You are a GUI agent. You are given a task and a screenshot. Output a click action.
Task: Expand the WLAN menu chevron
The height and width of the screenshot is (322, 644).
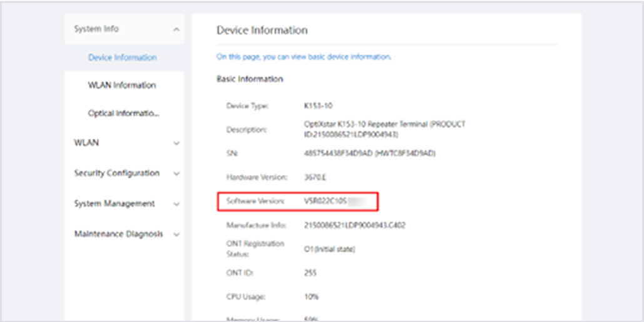coord(176,143)
